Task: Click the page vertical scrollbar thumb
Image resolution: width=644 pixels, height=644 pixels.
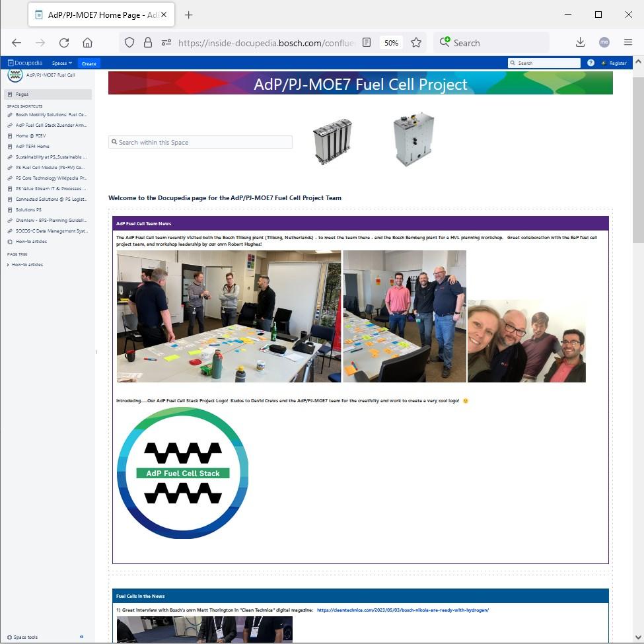Action: [638, 161]
